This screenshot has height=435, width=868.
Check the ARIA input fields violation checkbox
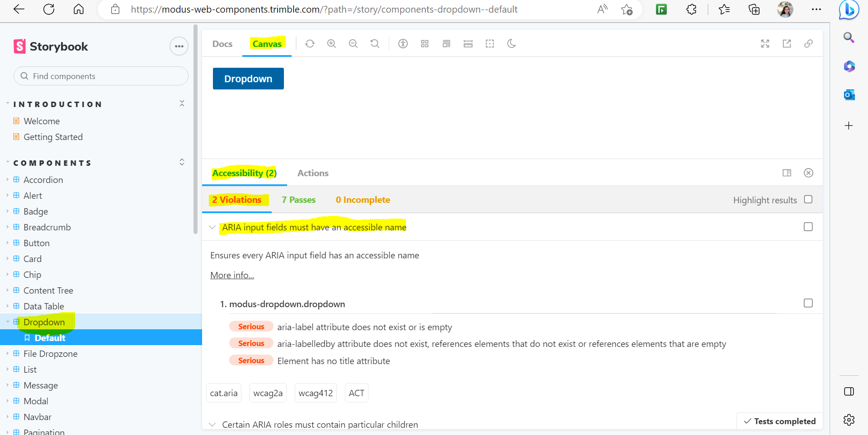click(x=808, y=227)
